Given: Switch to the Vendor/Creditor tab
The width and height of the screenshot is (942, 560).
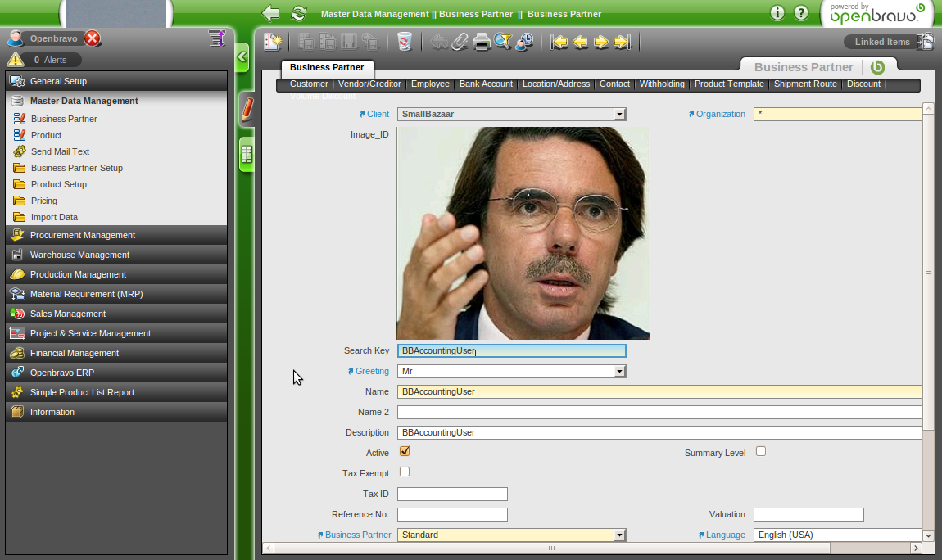Looking at the screenshot, I should click(369, 84).
